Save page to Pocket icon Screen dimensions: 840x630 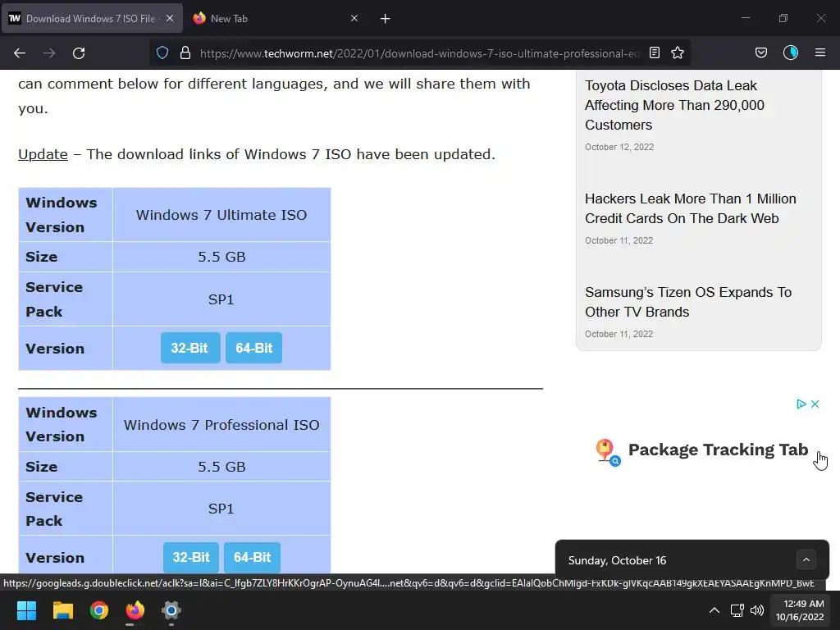pyautogui.click(x=760, y=52)
